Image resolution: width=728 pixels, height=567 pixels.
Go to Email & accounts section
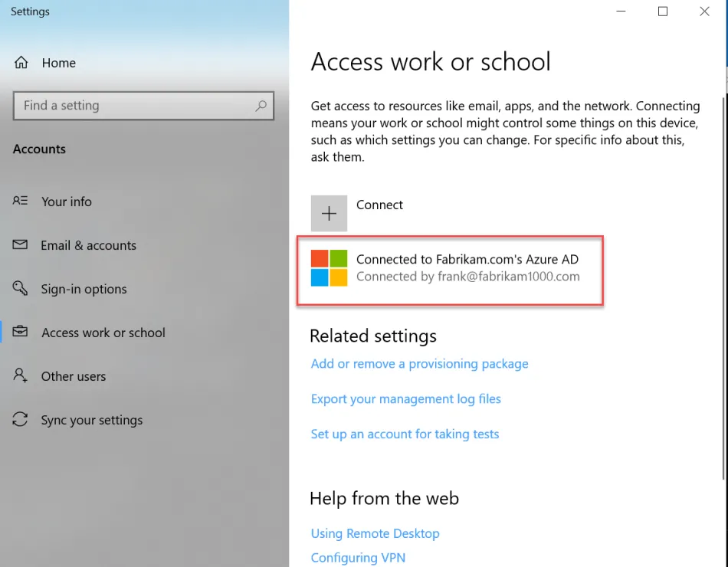click(x=88, y=245)
